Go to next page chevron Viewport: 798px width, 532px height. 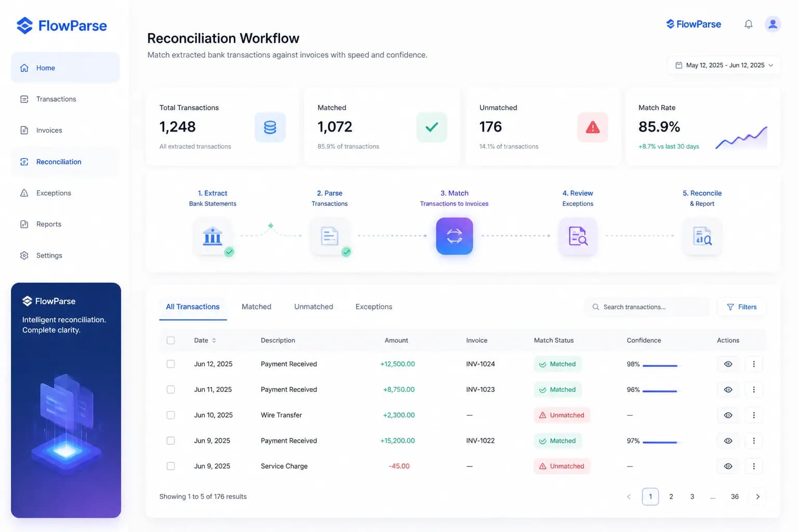[x=757, y=497]
